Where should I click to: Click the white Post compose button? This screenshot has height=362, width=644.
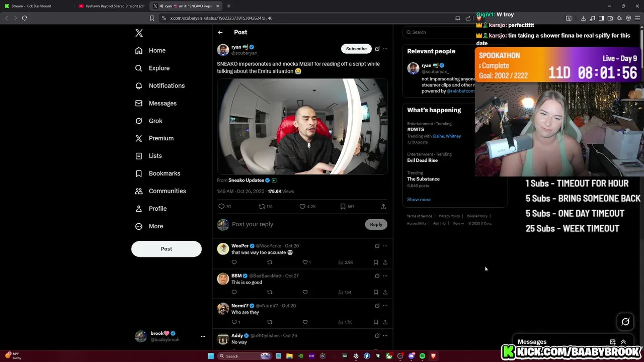[x=167, y=249]
